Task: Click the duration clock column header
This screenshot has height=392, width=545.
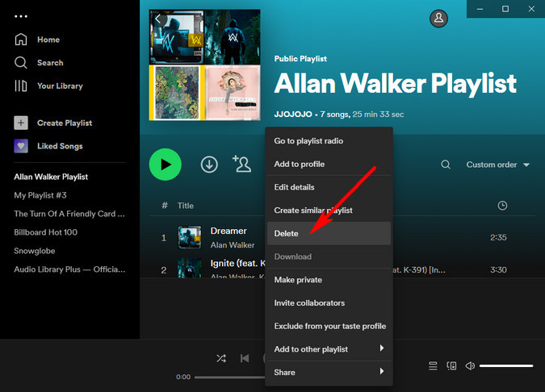Action: (x=502, y=206)
